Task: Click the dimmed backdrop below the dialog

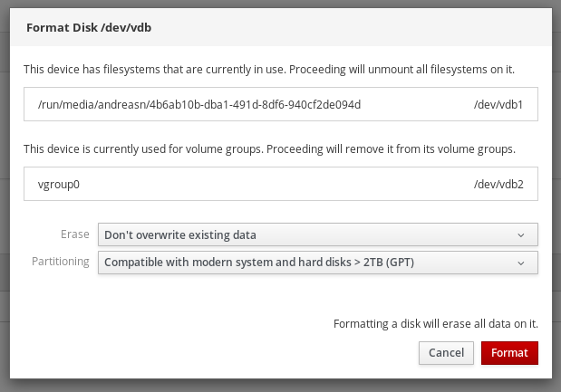Action: pyautogui.click(x=272, y=386)
